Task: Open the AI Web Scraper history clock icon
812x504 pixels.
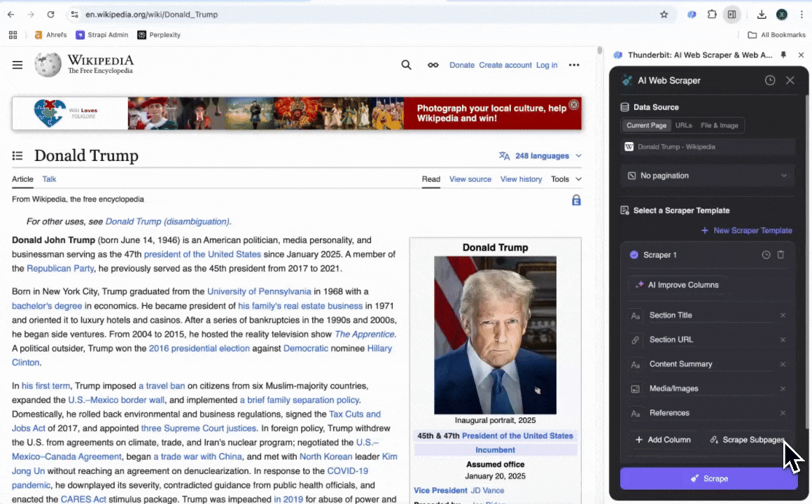Action: [770, 80]
